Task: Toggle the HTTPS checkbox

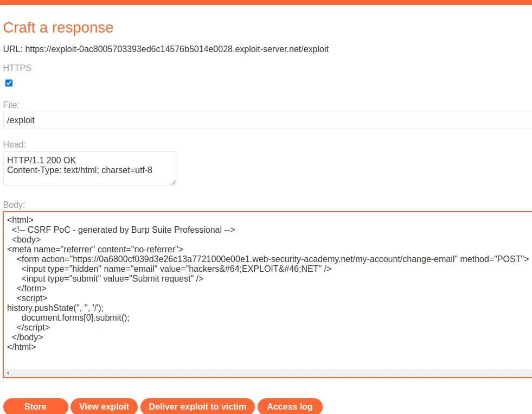Action: [9, 83]
